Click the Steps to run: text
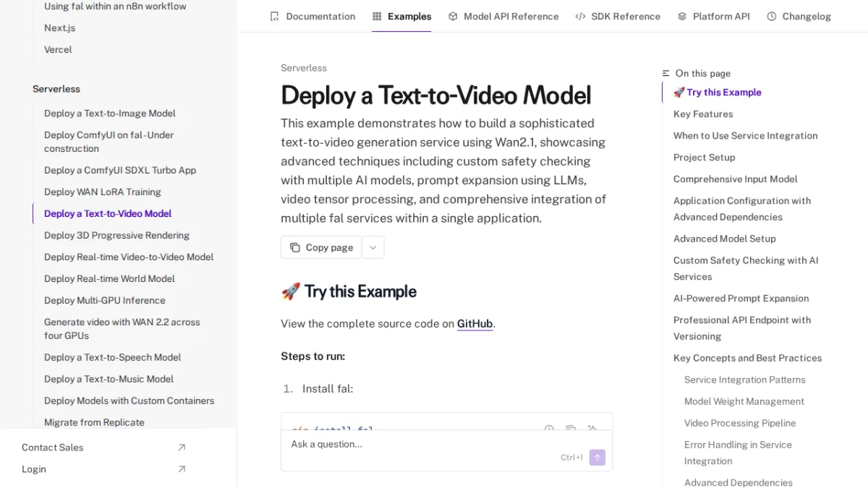868x488 pixels. [313, 356]
